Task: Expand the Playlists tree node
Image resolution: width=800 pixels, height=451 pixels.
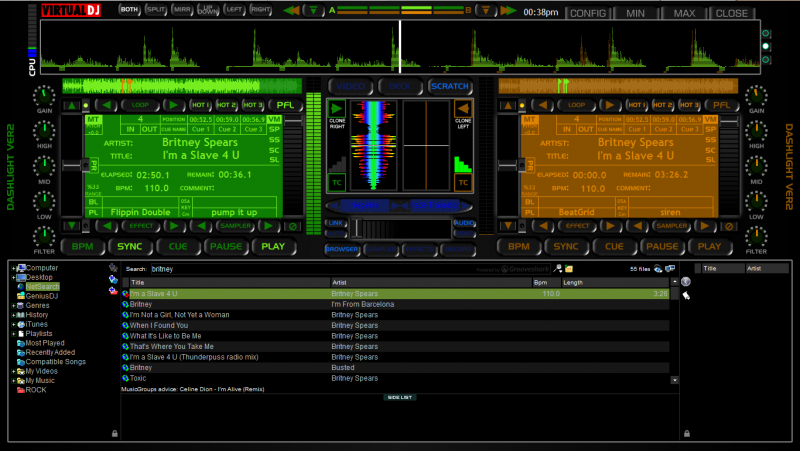Action: point(13,334)
